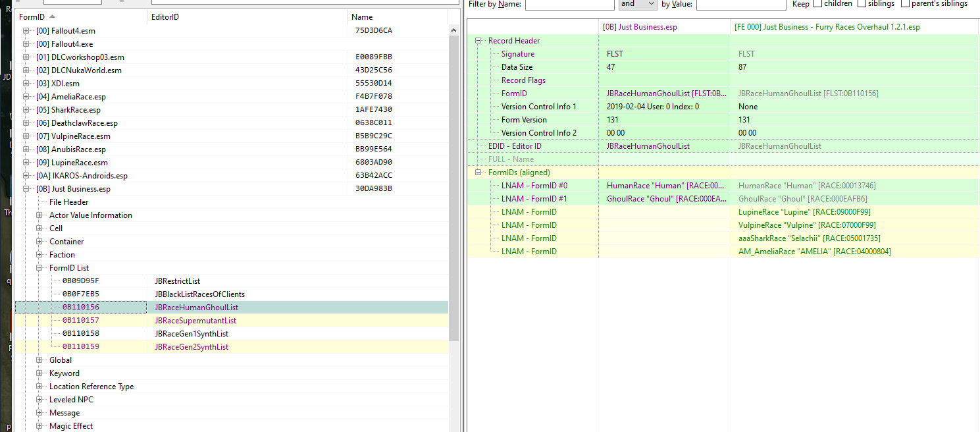Select the Furry Races Overhaul 1.2.1.esp column header

(854, 27)
